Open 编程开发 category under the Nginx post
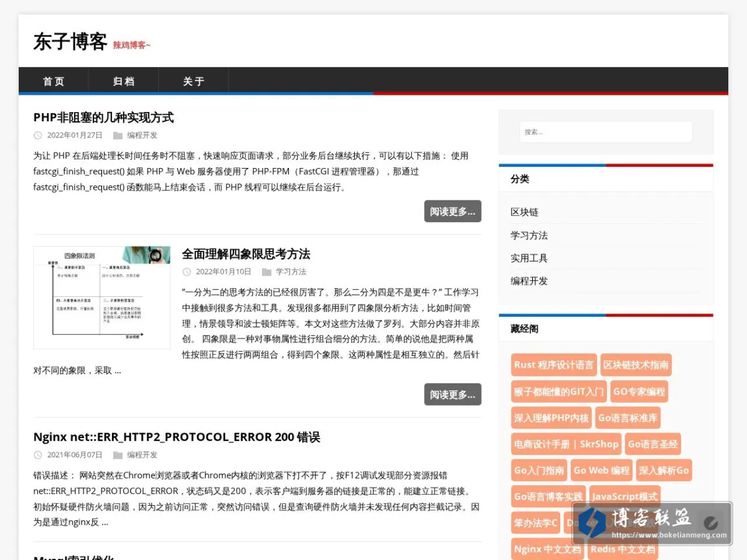Screen dimensions: 747x560 (x=142, y=455)
